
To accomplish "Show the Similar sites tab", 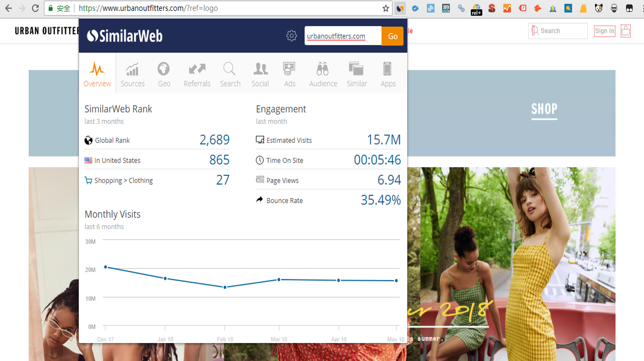I will [x=356, y=74].
